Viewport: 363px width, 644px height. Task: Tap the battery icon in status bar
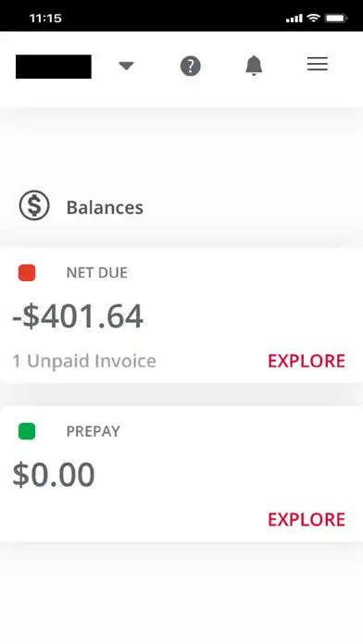pyautogui.click(x=336, y=19)
